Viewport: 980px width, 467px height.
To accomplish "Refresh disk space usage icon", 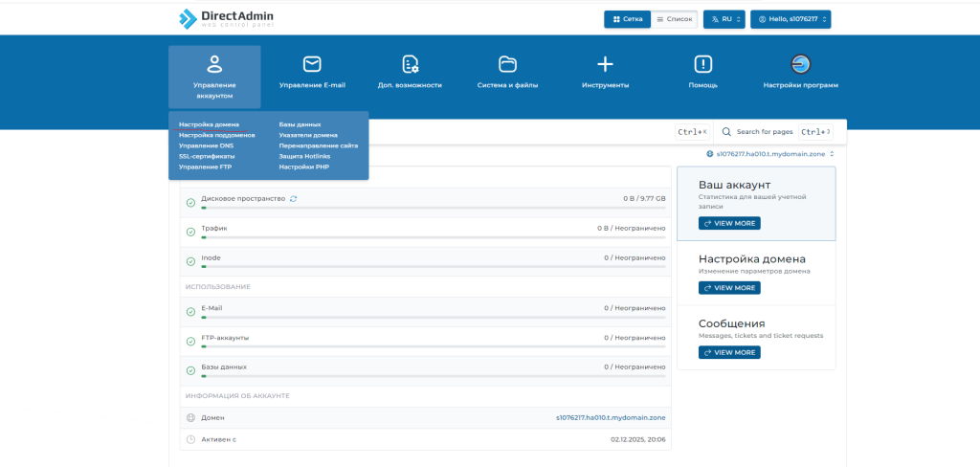I will [294, 198].
